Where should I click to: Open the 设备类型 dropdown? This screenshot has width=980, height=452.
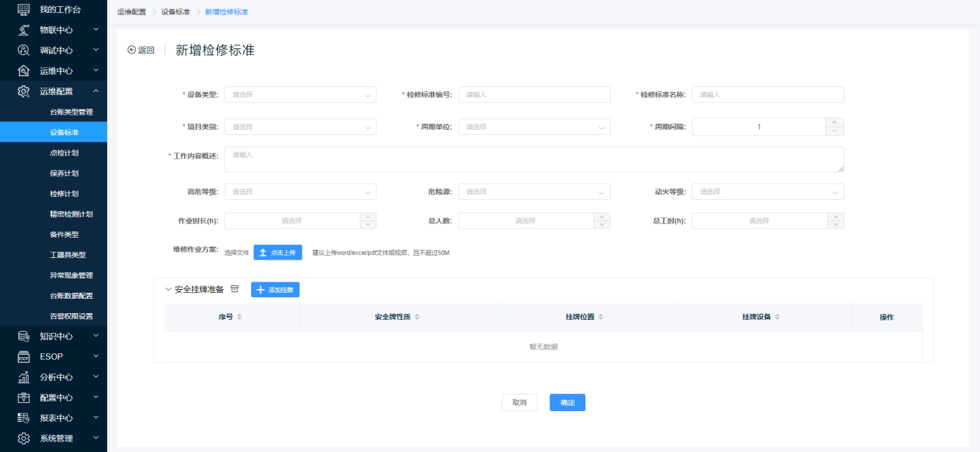300,95
